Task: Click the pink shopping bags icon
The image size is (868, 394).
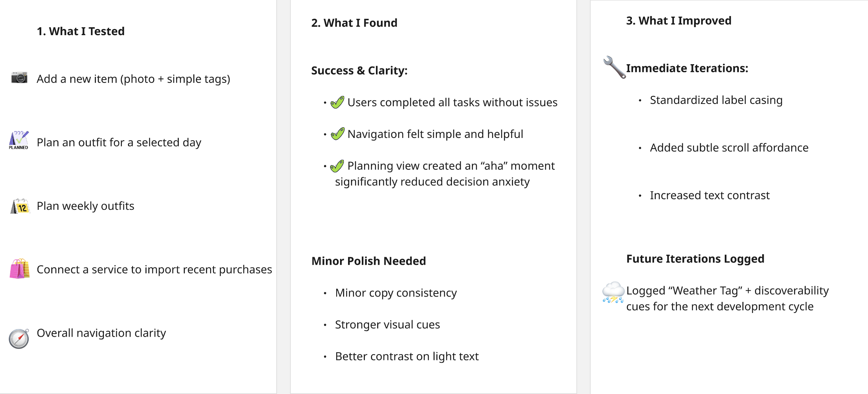Action: 19,269
